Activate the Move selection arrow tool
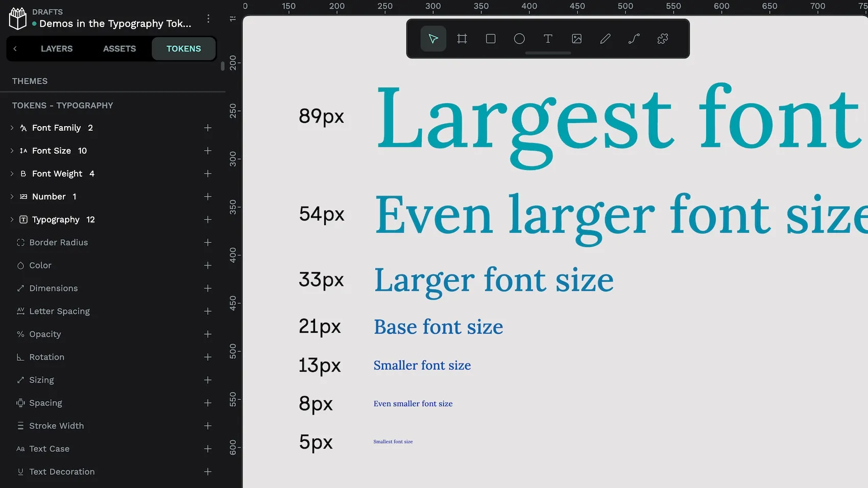This screenshot has height=488, width=868. pos(432,38)
